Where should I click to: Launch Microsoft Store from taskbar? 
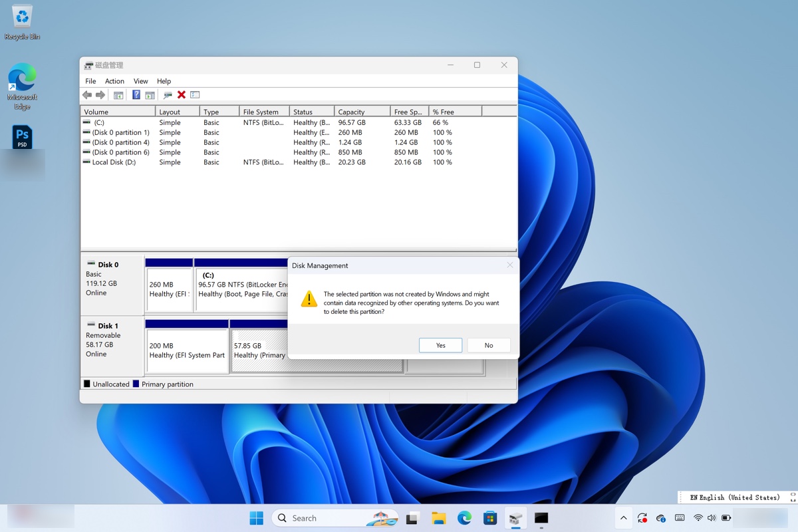point(490,518)
